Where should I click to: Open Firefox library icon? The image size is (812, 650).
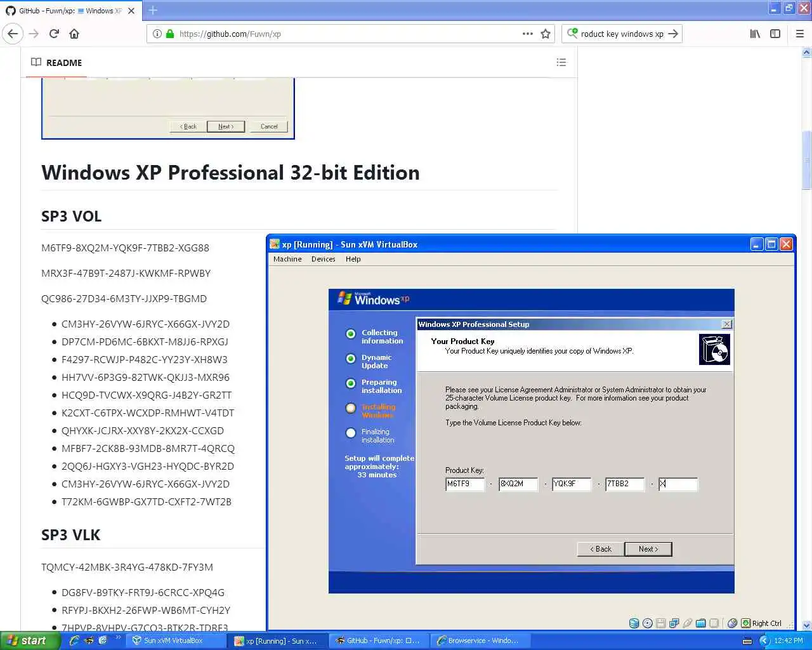tap(755, 34)
